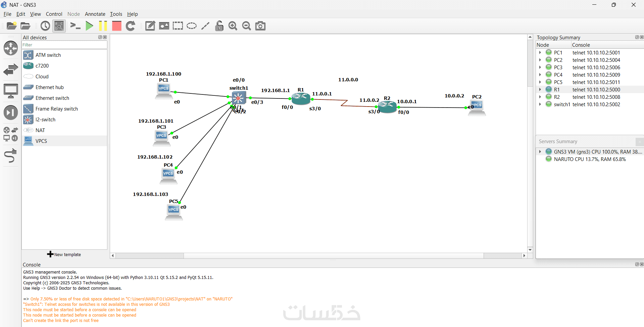The image size is (644, 327).
Task: Float the Topology Summary panel
Action: [637, 37]
